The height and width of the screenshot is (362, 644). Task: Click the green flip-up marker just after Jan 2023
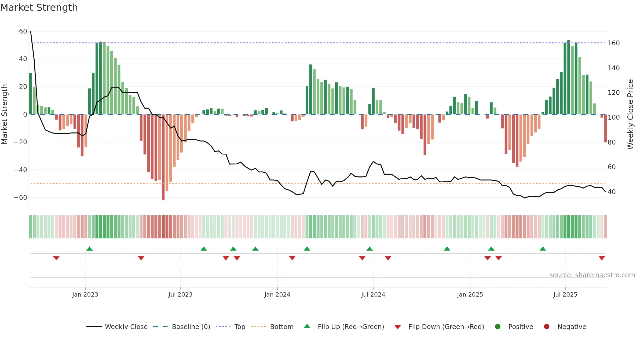click(90, 249)
